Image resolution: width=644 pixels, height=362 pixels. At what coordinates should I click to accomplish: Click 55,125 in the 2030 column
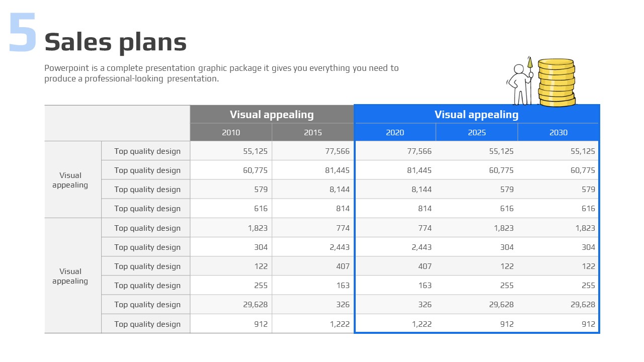583,151
